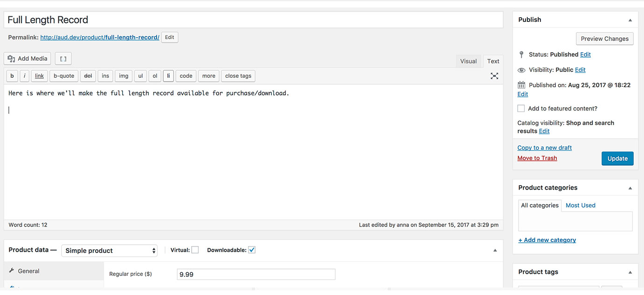Click the Add Media button
The height and width of the screenshot is (295, 644).
coord(28,59)
